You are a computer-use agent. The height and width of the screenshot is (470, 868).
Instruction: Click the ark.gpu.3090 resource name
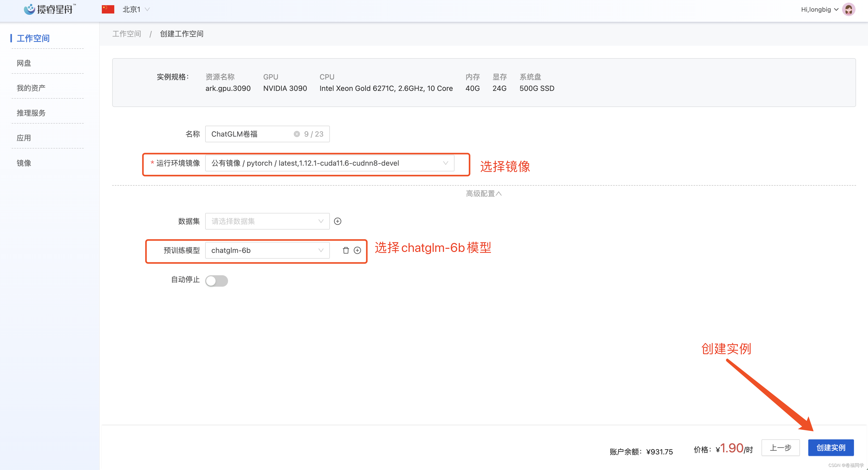(228, 88)
